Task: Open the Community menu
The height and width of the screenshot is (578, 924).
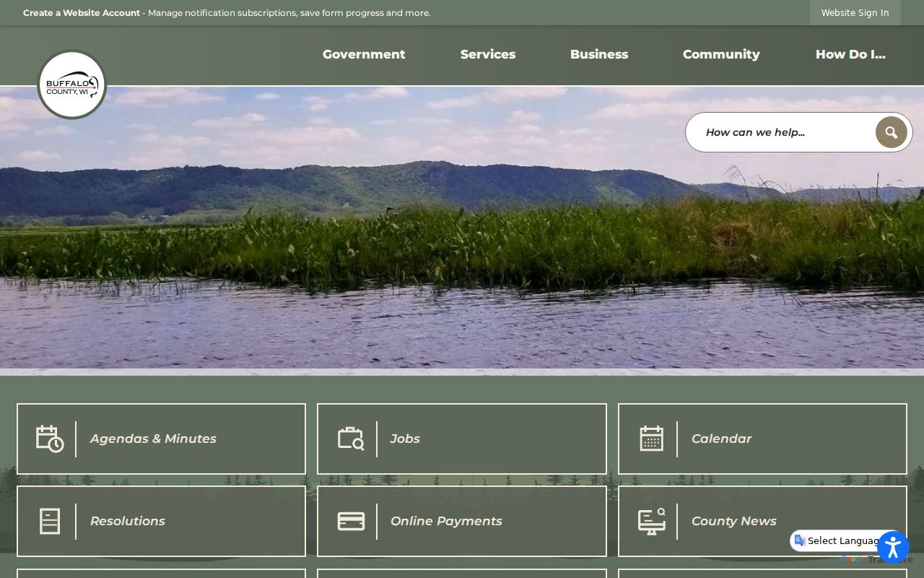Action: (721, 54)
